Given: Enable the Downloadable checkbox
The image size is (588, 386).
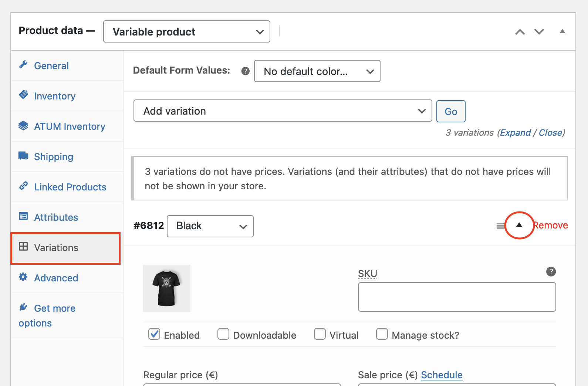Looking at the screenshot, I should click(223, 334).
